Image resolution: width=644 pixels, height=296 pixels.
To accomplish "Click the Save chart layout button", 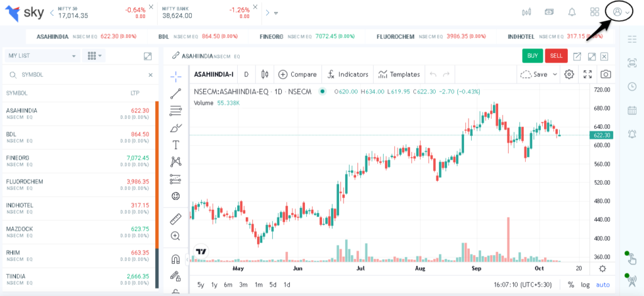I will (x=534, y=74).
